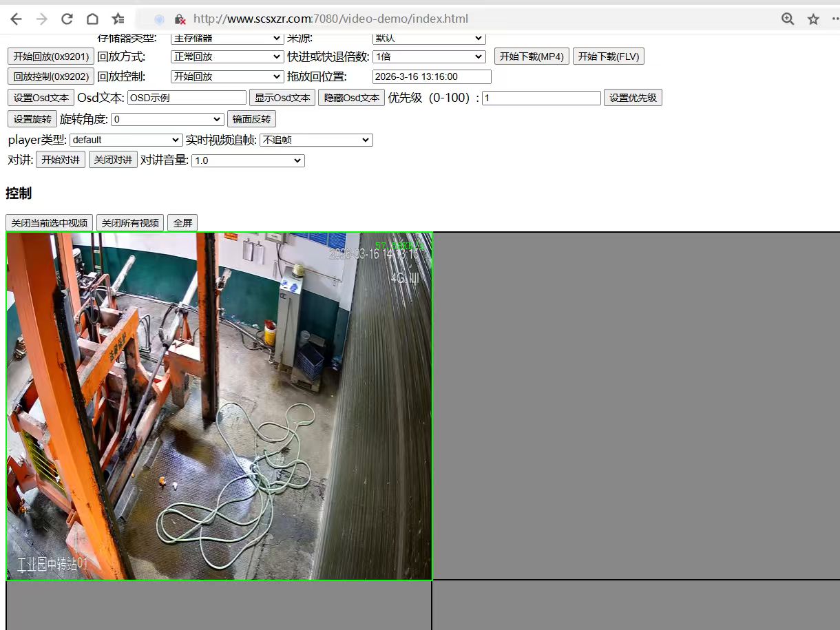Screen dimensions: 840x630
Task: Click the Osd文本 input field
Action: coord(187,98)
